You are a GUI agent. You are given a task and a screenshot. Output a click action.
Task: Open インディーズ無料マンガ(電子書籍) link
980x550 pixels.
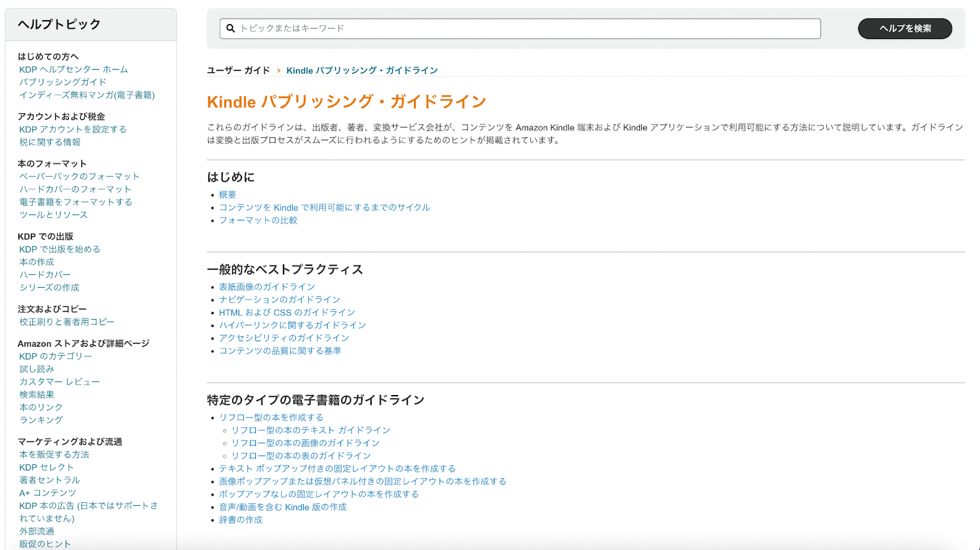[87, 95]
